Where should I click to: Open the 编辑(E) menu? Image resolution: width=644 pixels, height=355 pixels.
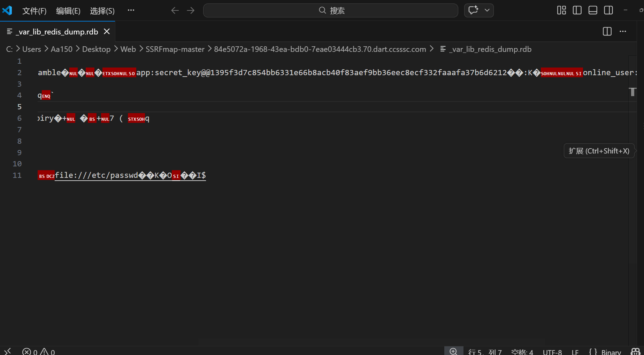point(68,11)
